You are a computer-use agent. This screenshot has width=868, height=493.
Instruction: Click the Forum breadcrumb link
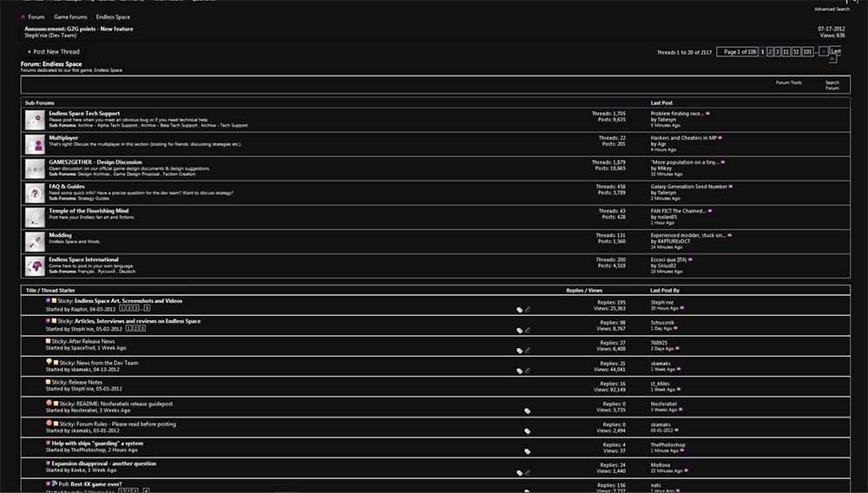pos(36,17)
